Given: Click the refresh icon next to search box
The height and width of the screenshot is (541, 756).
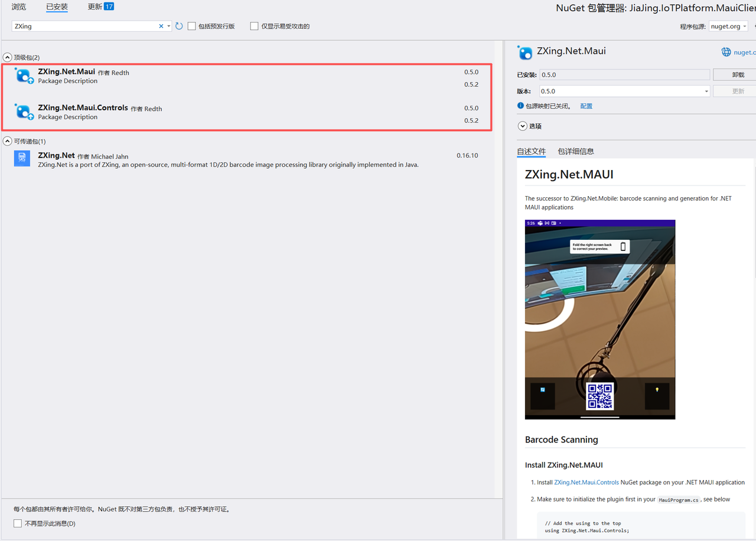Looking at the screenshot, I should [x=179, y=27].
